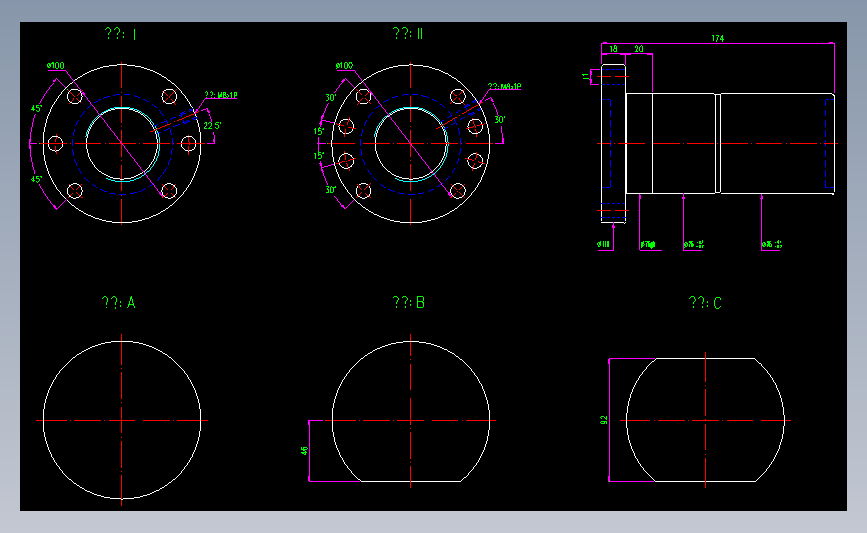Select the M8x1P note in view II
The width and height of the screenshot is (867, 533).
click(x=504, y=86)
